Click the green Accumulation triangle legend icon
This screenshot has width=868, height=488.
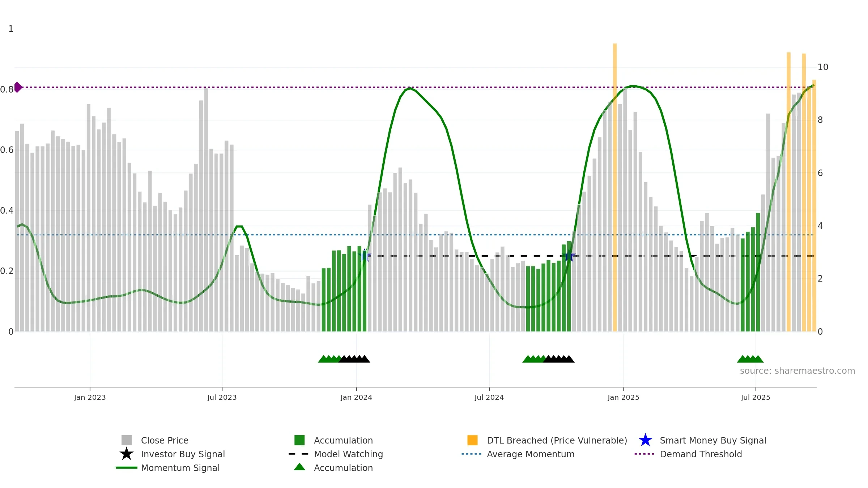299,467
